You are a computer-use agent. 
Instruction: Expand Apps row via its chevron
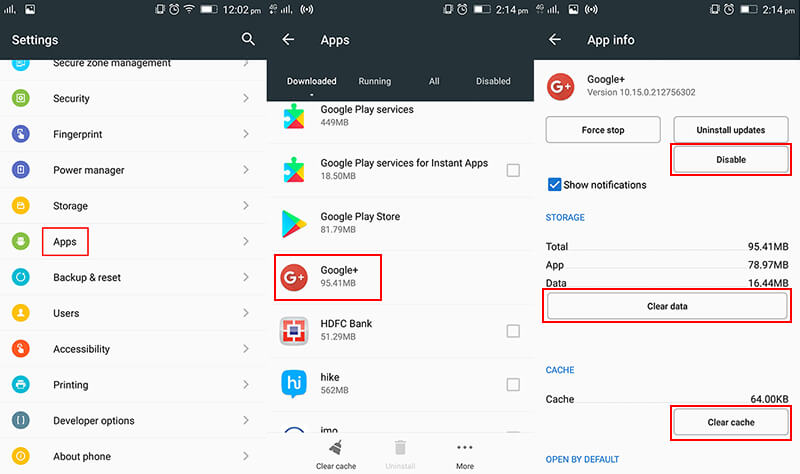pyautogui.click(x=246, y=241)
